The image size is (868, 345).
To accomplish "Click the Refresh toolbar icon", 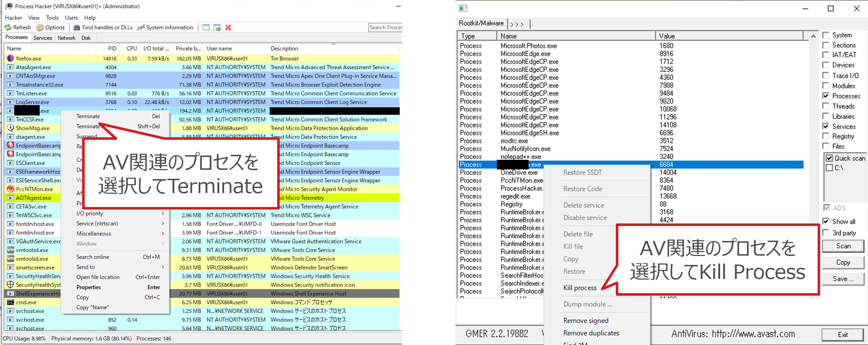I will point(8,28).
